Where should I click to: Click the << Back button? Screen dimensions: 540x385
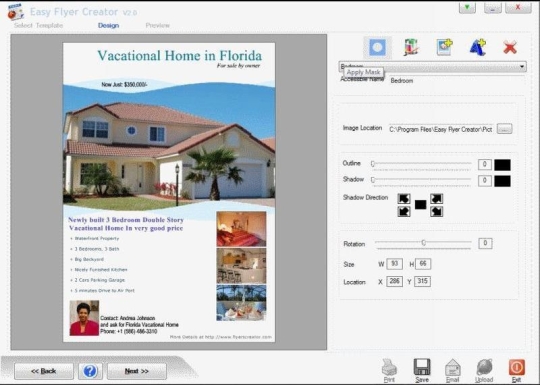44,371
